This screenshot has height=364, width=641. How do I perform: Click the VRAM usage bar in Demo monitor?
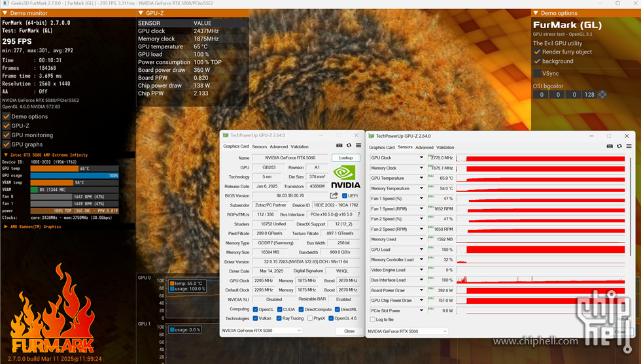point(75,190)
